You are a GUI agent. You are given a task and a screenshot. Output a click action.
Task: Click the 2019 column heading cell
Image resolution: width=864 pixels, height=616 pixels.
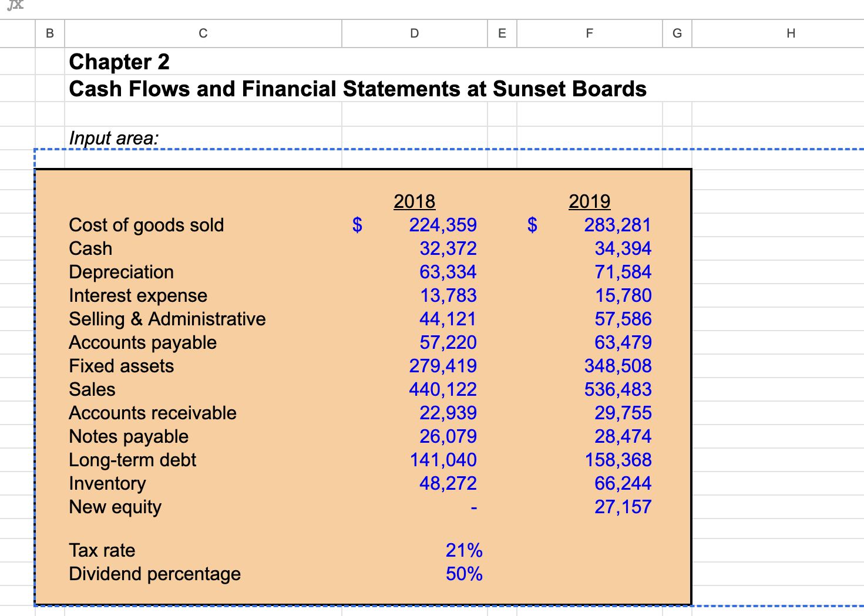pos(589,201)
